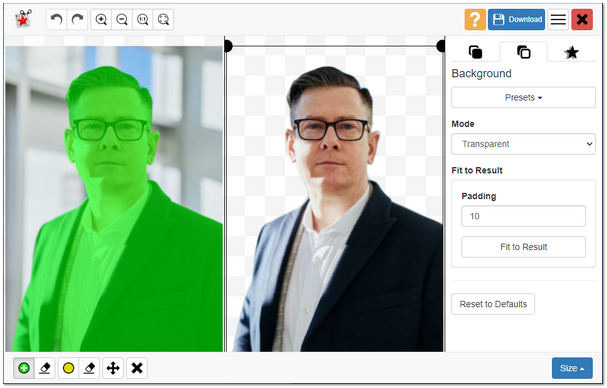Click the Padding input field

(523, 216)
